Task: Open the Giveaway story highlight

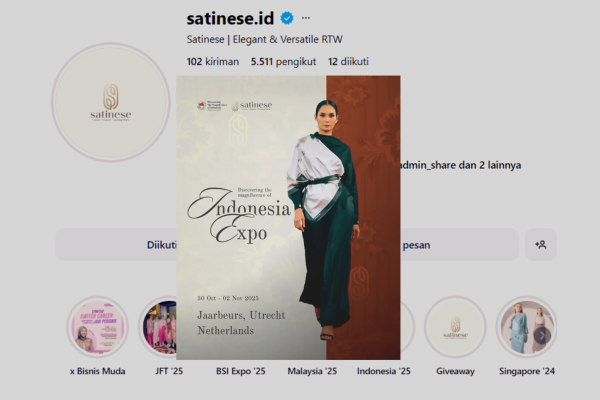Action: tap(455, 328)
